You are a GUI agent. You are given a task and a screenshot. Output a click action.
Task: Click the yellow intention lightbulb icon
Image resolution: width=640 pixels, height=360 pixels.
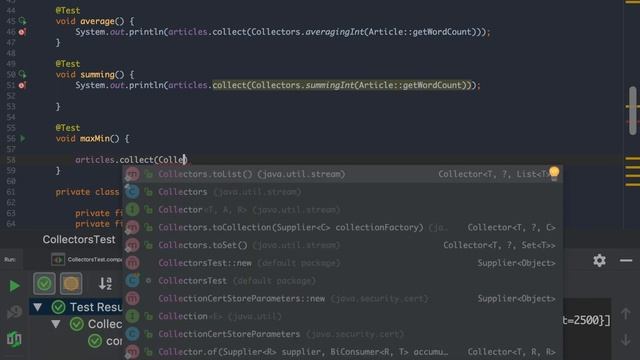click(x=554, y=173)
